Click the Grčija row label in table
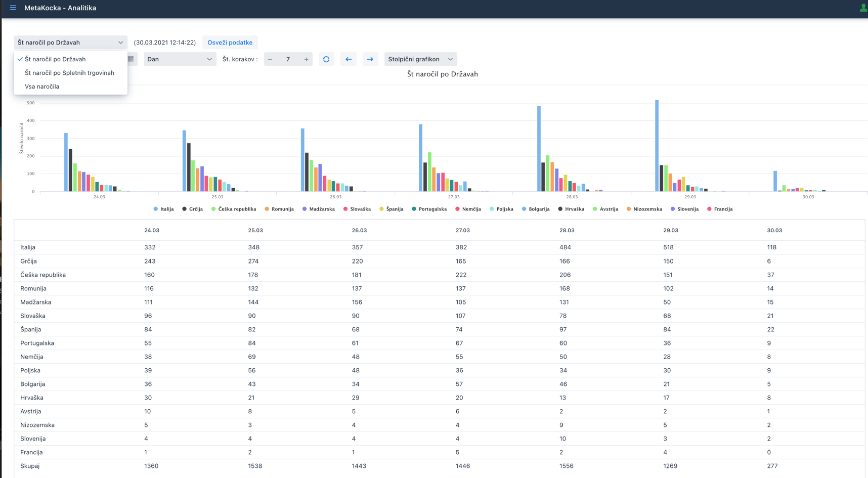The width and height of the screenshot is (868, 478). (28, 261)
